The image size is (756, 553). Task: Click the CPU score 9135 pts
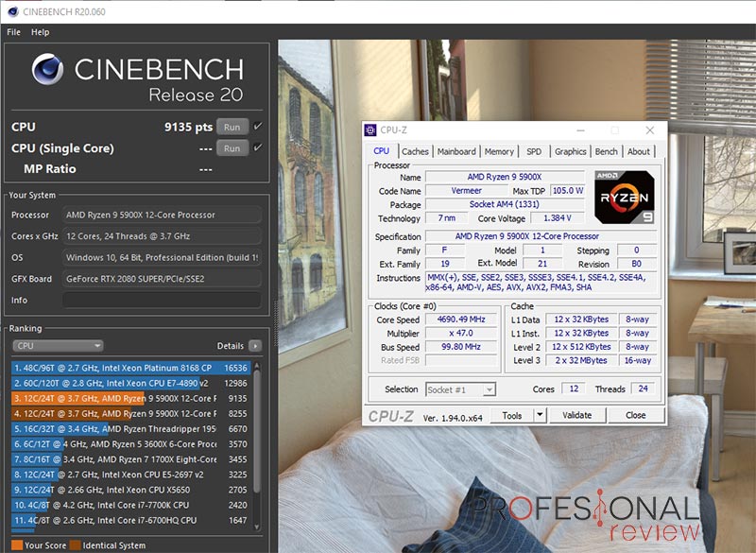click(188, 128)
